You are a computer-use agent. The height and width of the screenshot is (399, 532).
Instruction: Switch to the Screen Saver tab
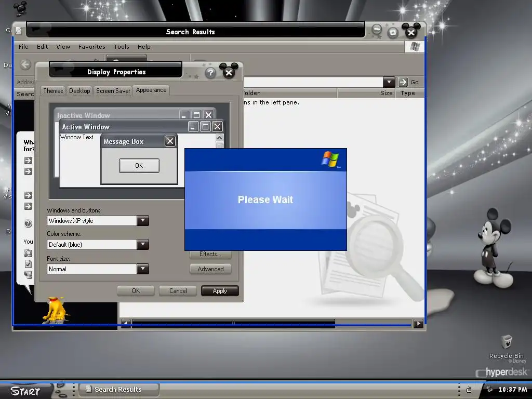pyautogui.click(x=113, y=90)
